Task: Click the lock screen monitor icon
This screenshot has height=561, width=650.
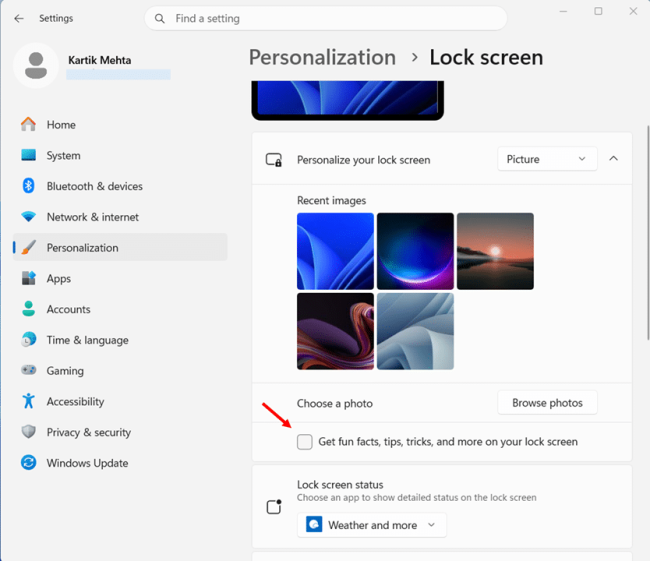Action: 274,160
